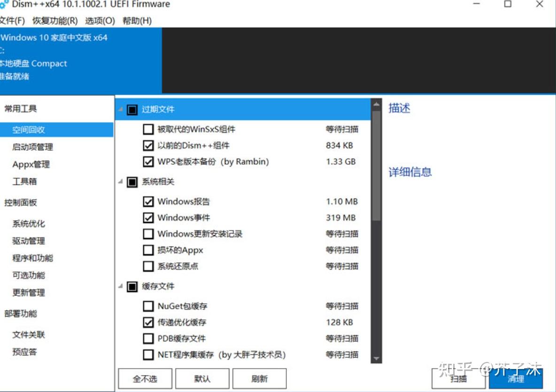Select 空间回收 in the sidebar
556x392 pixels.
coord(57,130)
